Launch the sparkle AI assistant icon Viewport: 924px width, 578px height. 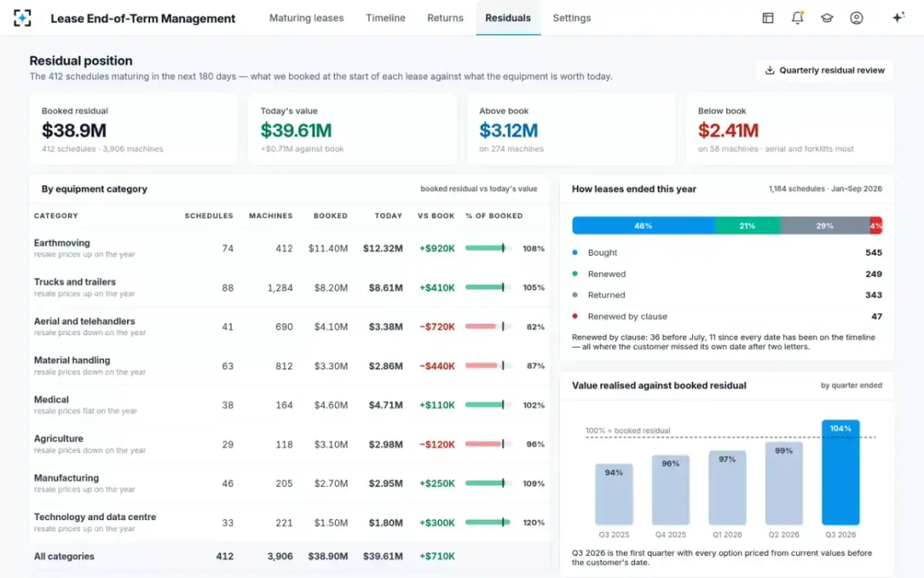898,18
